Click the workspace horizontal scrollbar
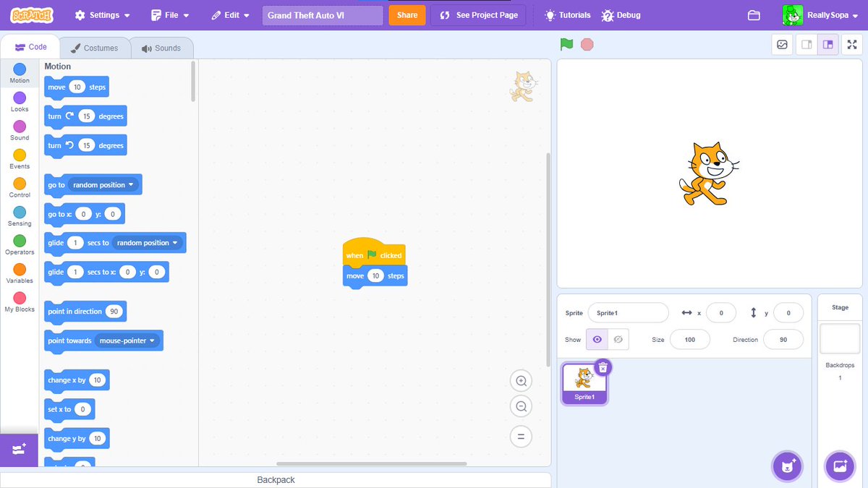 pos(372,463)
